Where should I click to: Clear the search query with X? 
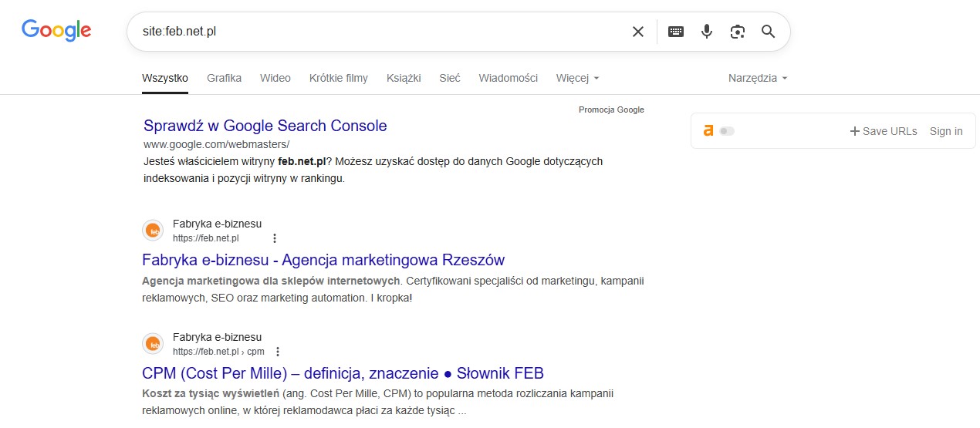point(638,32)
